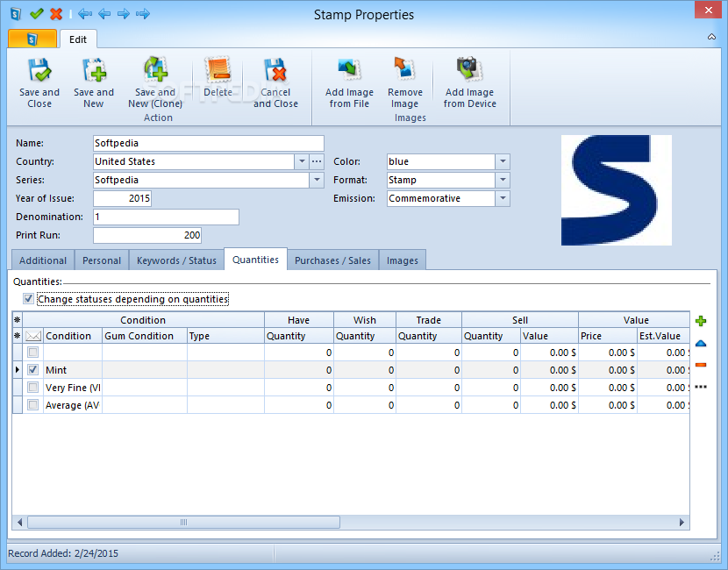Image resolution: width=728 pixels, height=570 pixels.
Task: Click the Gum Condition column header
Action: point(145,336)
